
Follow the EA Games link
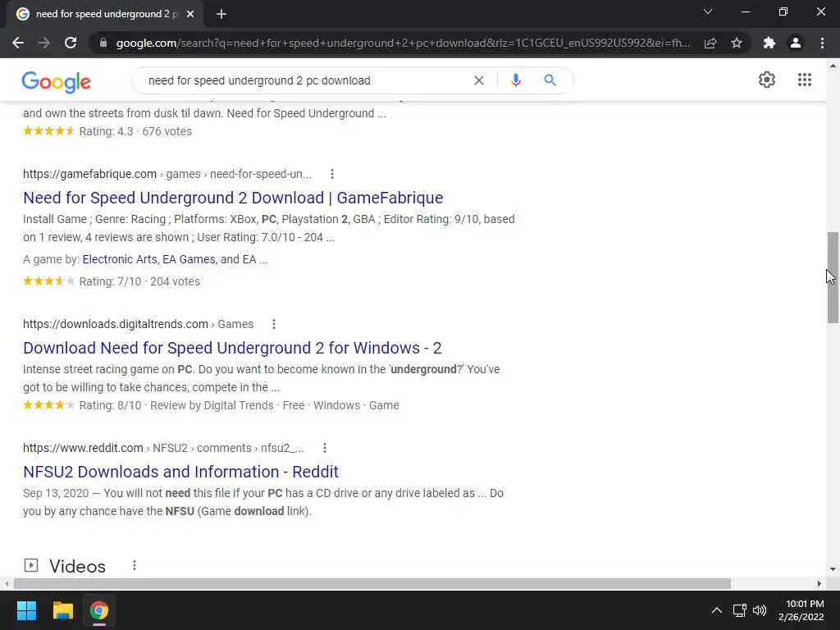(x=189, y=259)
